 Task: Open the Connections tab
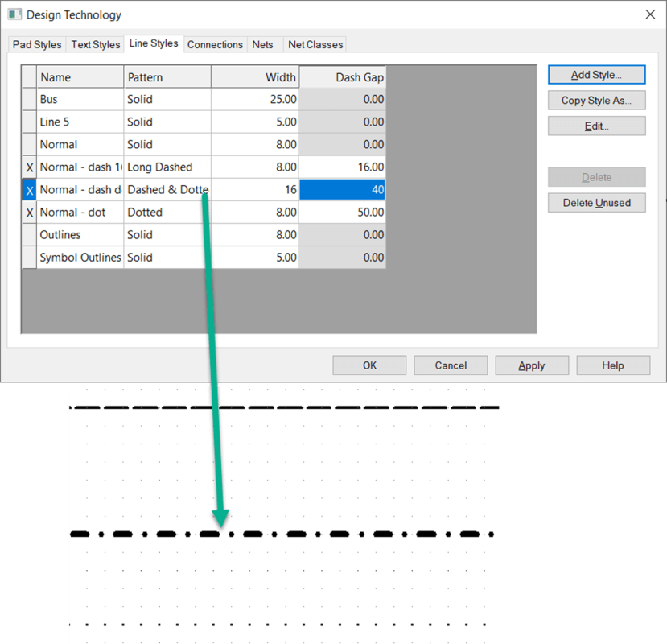[215, 45]
